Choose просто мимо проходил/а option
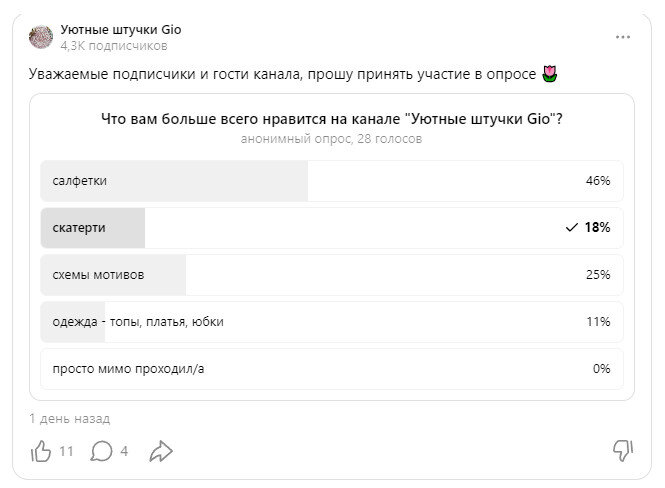This screenshot has height=488, width=665. coord(332,369)
